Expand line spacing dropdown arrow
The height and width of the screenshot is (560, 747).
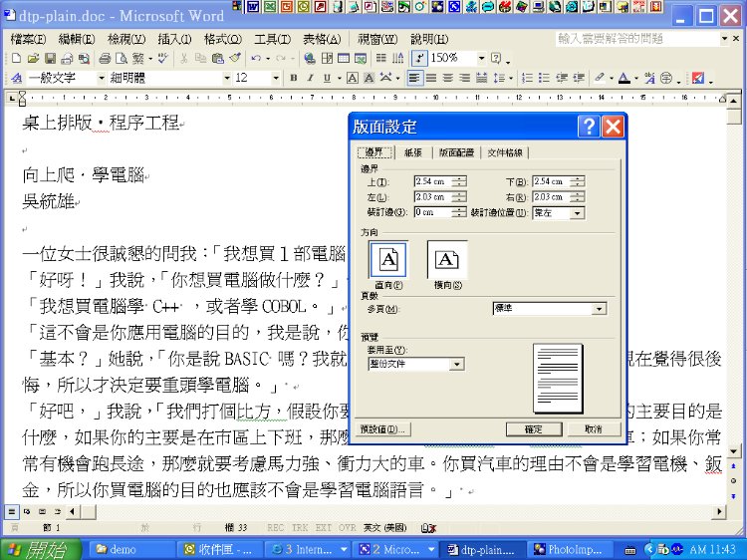[x=511, y=78]
